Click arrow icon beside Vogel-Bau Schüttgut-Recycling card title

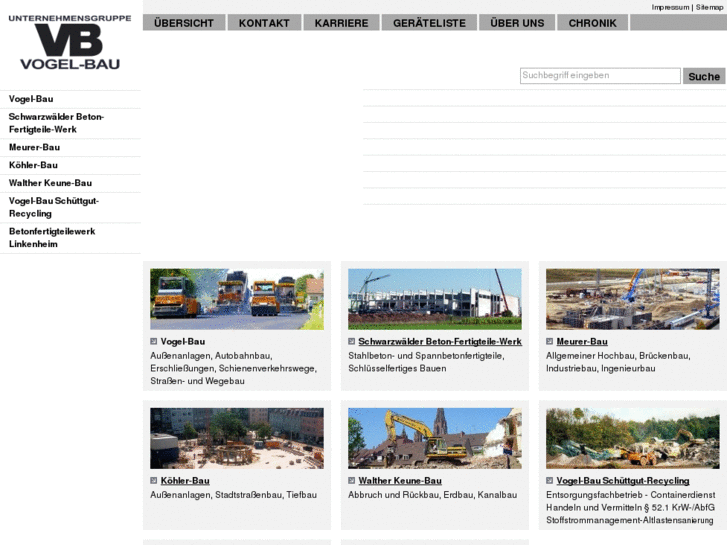pos(549,481)
